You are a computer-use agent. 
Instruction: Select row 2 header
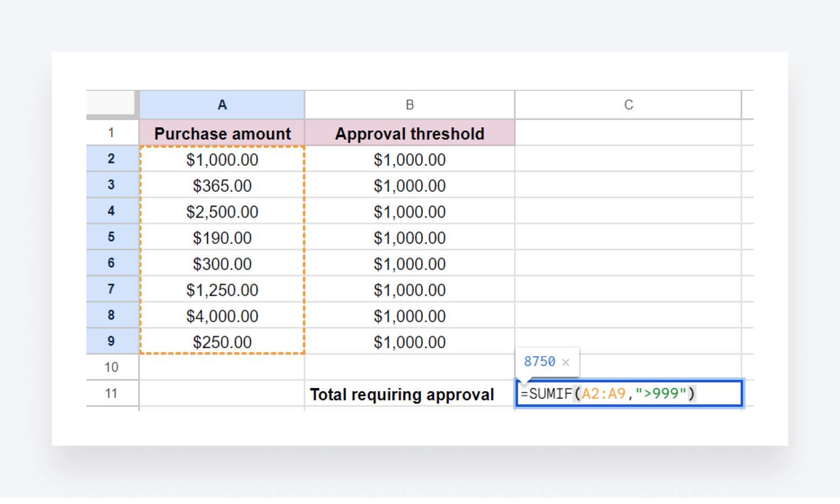pos(111,159)
